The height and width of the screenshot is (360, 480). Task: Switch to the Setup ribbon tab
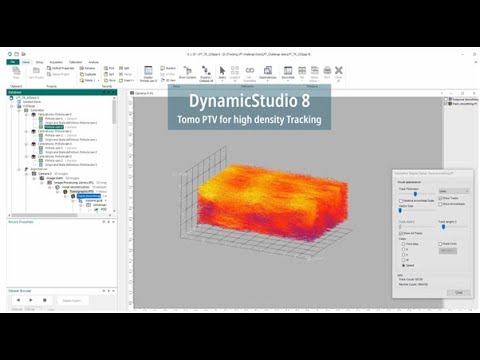(x=39, y=62)
